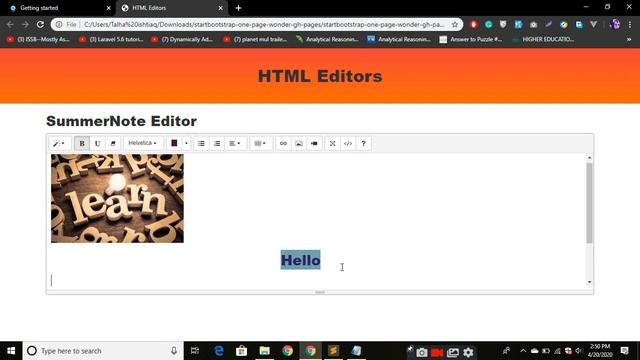The image size is (640, 360).
Task: Open the planet mul traile... bookmark
Action: (256, 39)
